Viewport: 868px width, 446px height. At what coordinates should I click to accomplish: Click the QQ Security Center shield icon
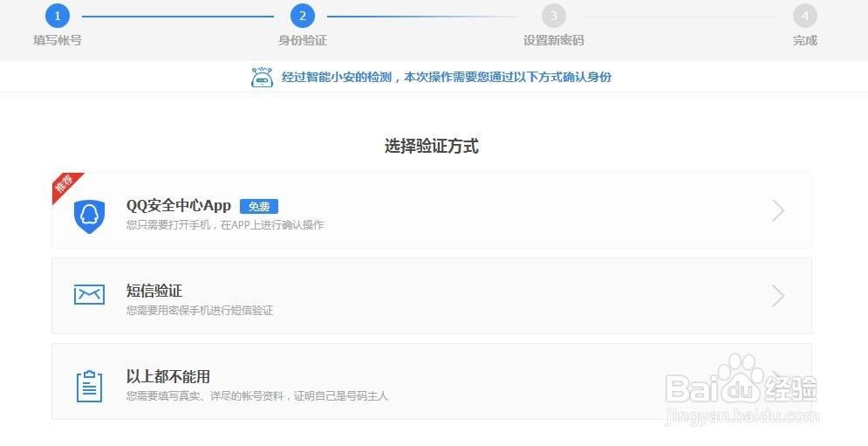click(89, 216)
